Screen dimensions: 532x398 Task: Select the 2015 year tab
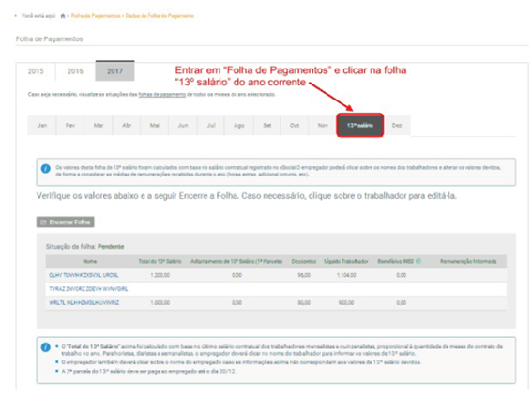click(36, 71)
